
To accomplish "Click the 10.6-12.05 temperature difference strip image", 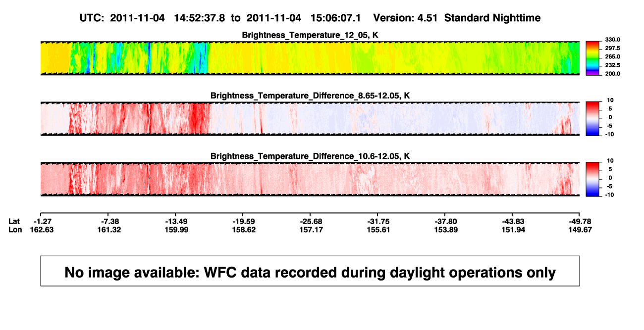I will click(x=310, y=179).
